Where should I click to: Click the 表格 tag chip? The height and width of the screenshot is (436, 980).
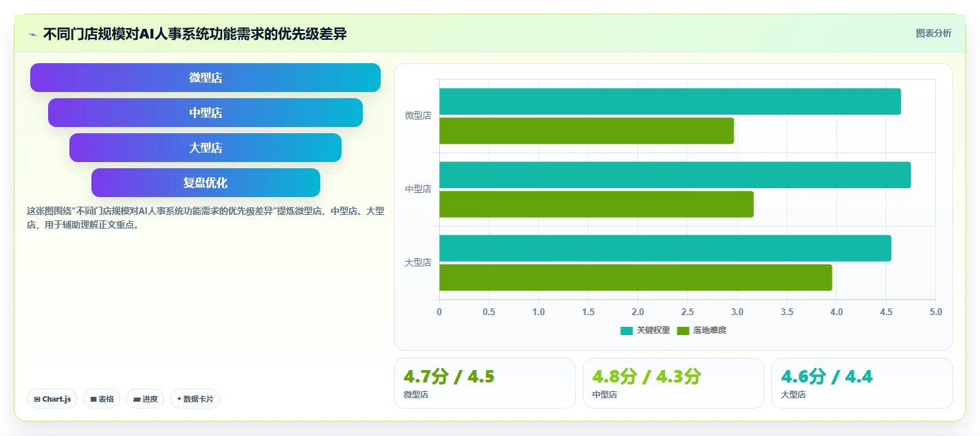102,399
